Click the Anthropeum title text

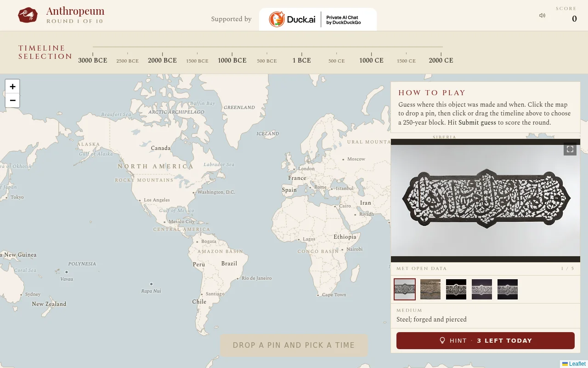(75, 11)
